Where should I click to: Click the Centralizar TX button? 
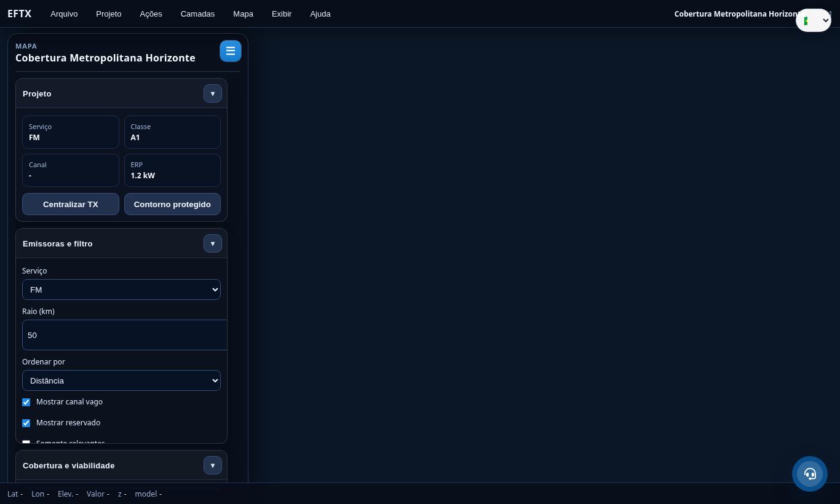(71, 204)
